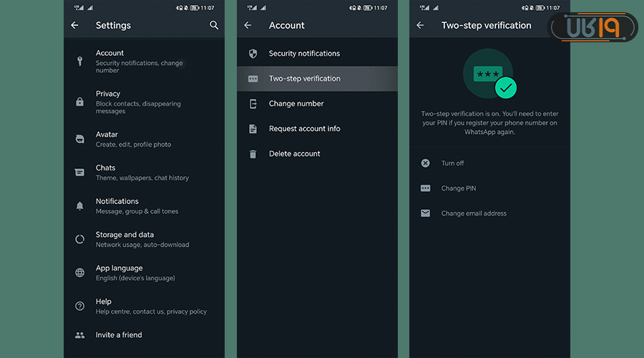
Task: Go back using the Settings back arrow
Action: (x=75, y=25)
